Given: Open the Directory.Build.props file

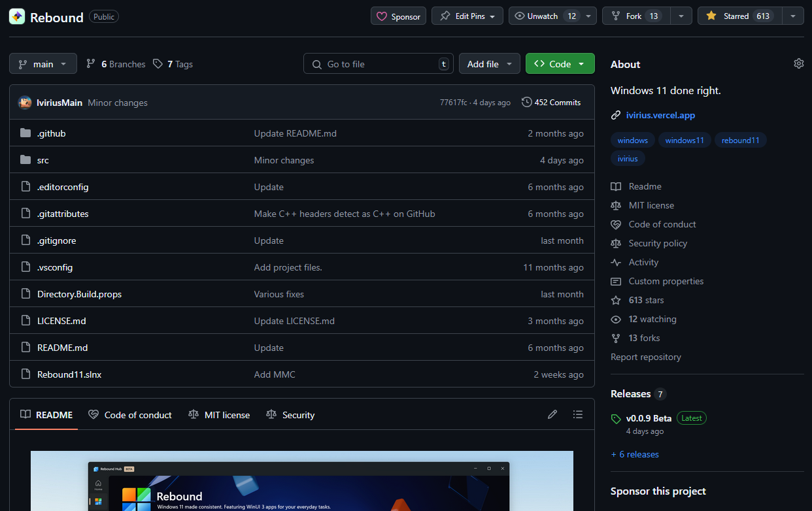Looking at the screenshot, I should click(x=79, y=294).
